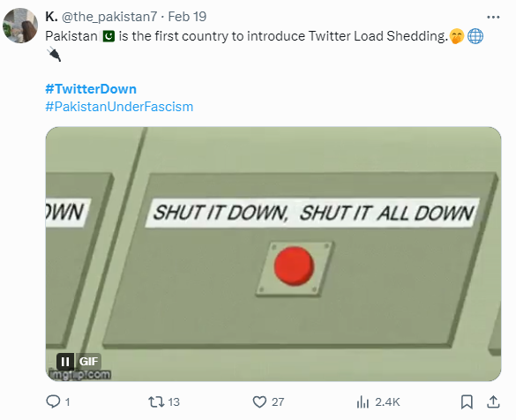Click the like count 27
516x420 pixels.
point(278,401)
